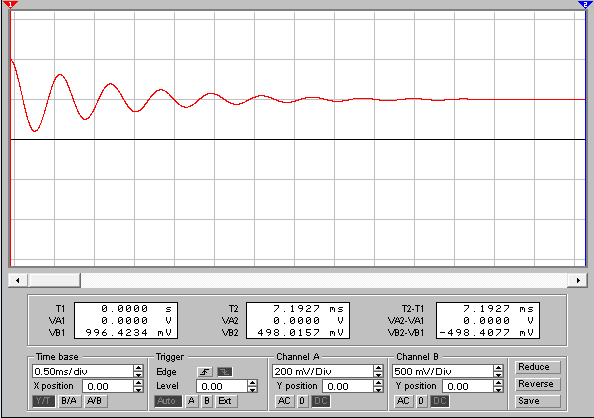Set trigger source to A
Image resolution: width=594 pixels, height=418 pixels.
pos(192,401)
